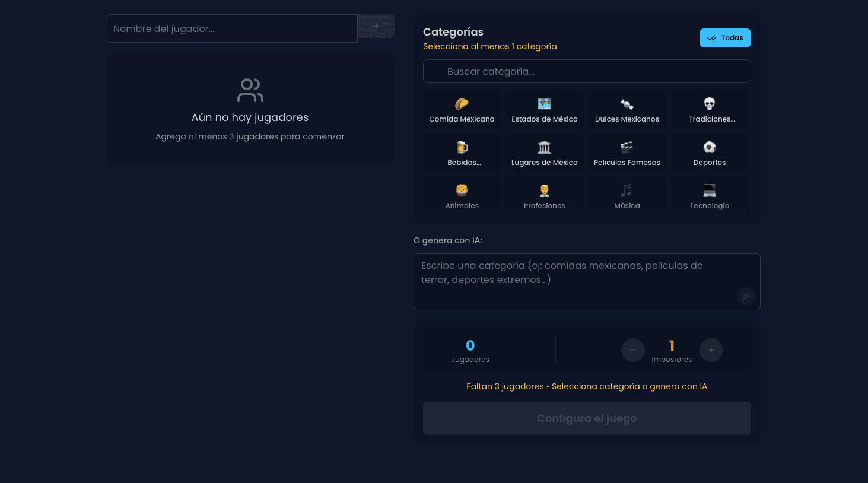Pick the Dulces Mexicanos candy category
The width and height of the screenshot is (868, 483).
(627, 110)
